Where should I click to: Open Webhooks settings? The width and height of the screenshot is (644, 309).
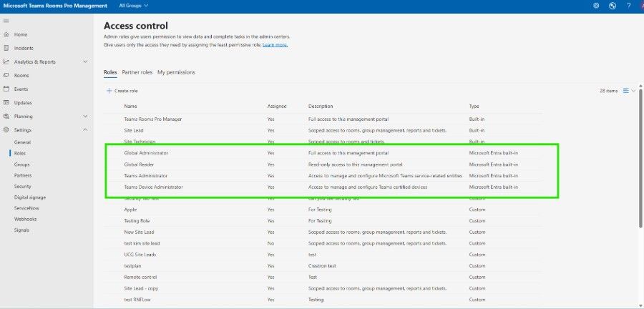click(25, 219)
